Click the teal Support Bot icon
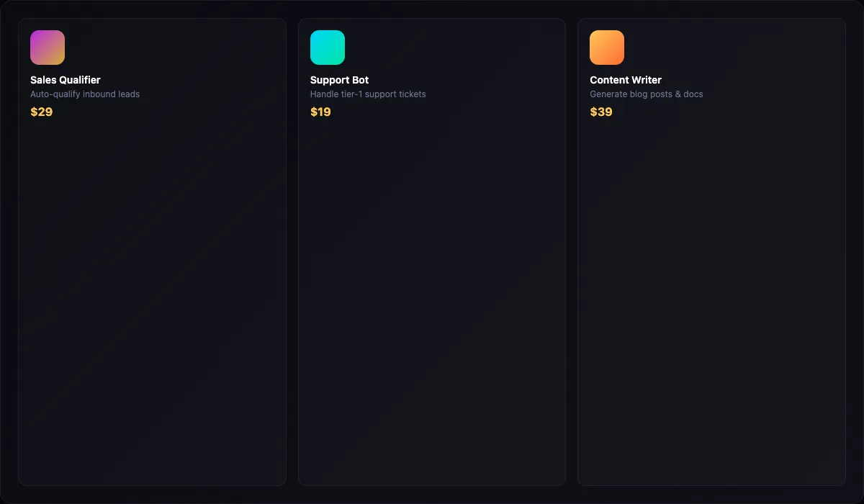 point(328,48)
